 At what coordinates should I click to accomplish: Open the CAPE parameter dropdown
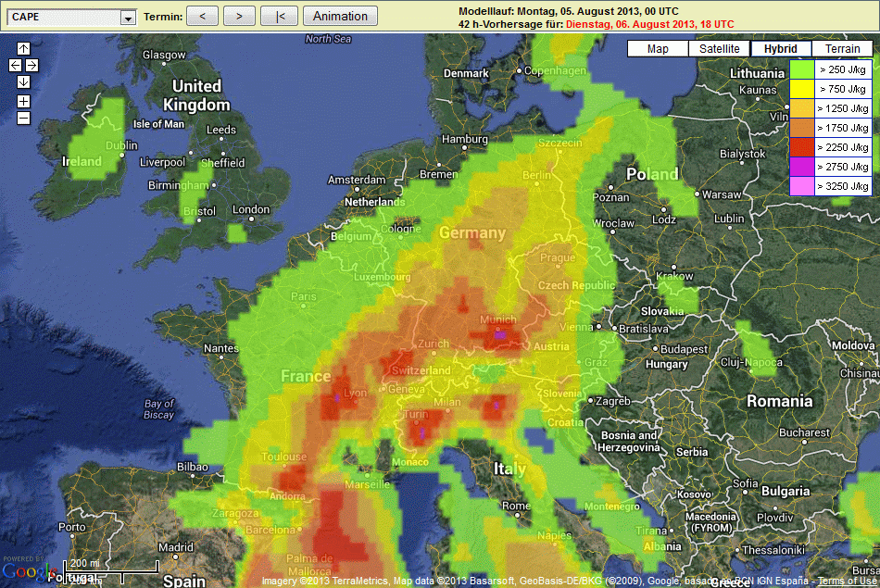tap(128, 18)
